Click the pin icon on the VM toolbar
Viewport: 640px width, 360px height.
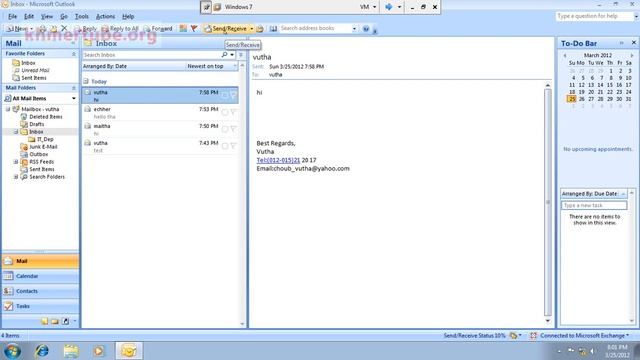[x=207, y=7]
